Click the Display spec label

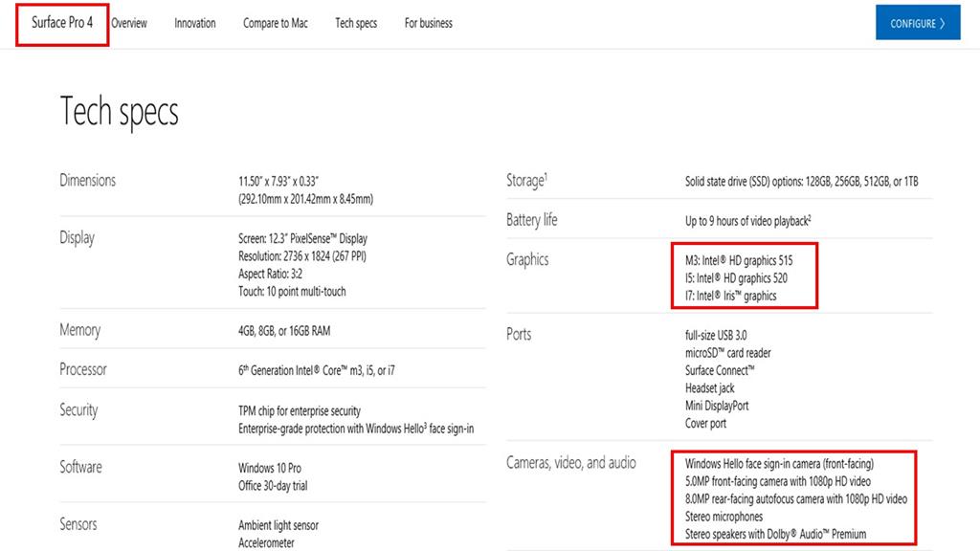(x=77, y=238)
